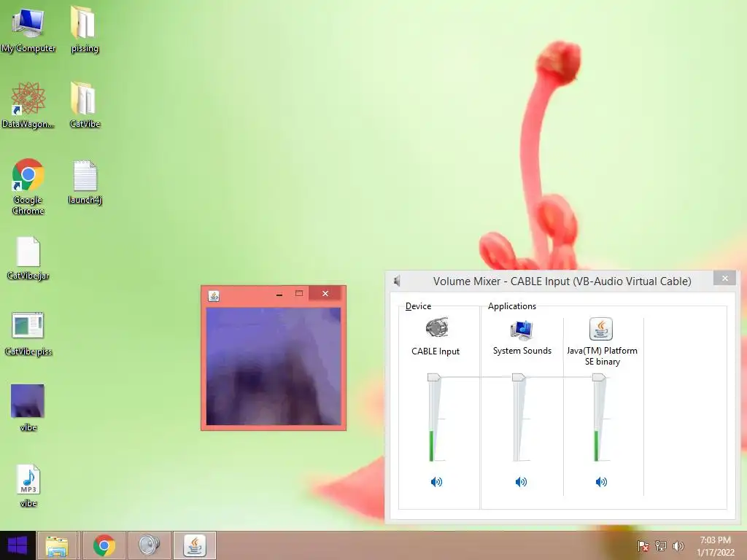Image resolution: width=747 pixels, height=560 pixels.
Task: Open the My Computer desktop icon
Action: coord(28,28)
